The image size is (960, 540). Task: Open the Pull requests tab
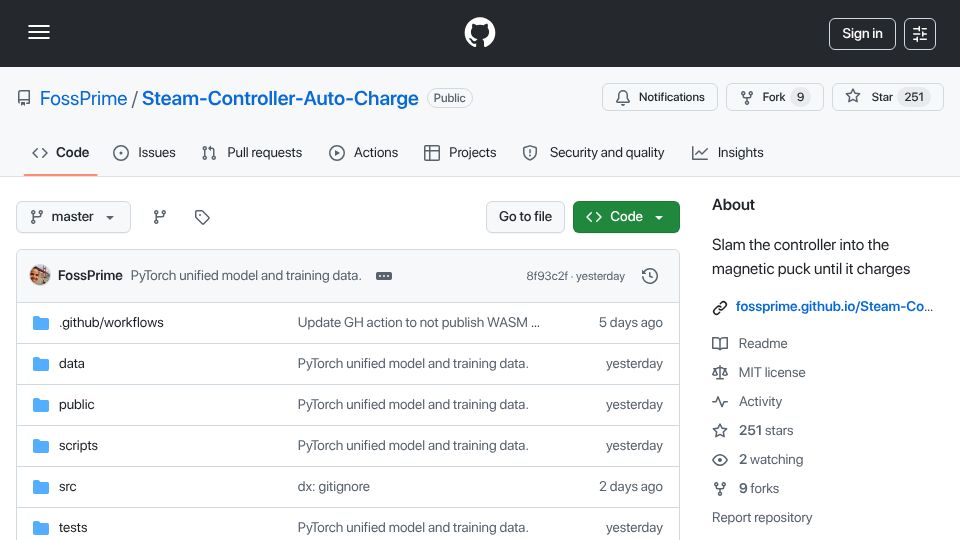[x=252, y=152]
